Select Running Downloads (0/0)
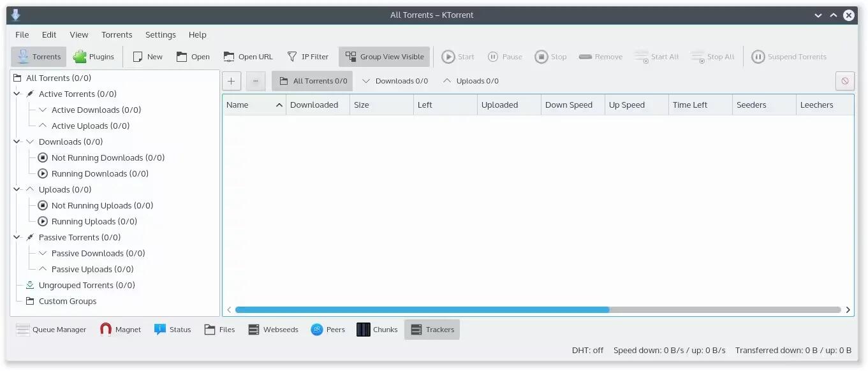This screenshot has height=371, width=868. pos(100,173)
